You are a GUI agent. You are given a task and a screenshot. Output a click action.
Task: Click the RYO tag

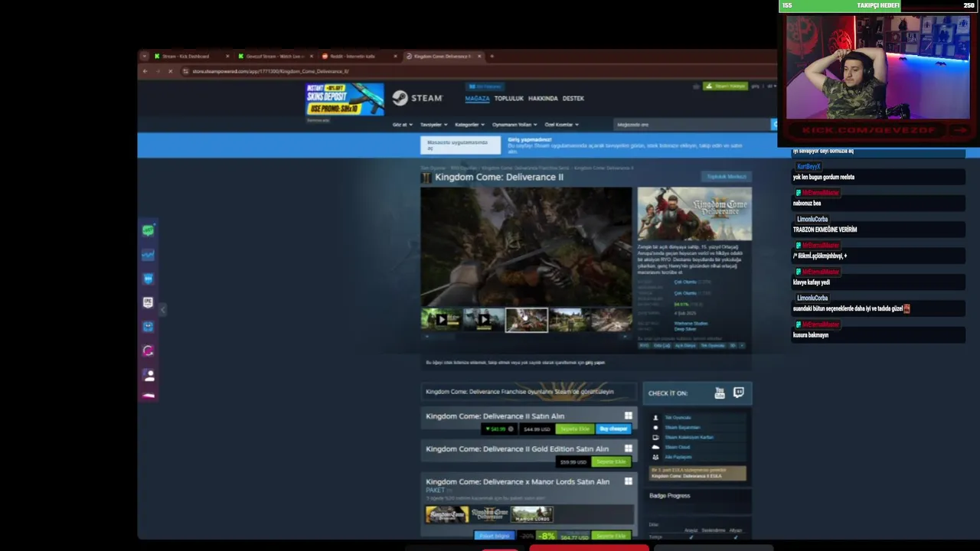pyautogui.click(x=644, y=345)
